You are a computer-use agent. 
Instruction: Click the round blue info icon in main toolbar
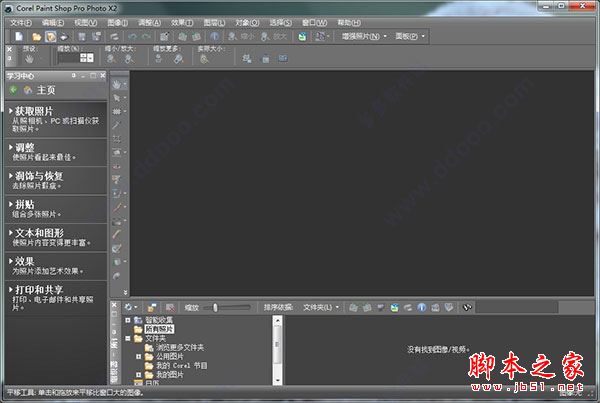tap(215, 37)
